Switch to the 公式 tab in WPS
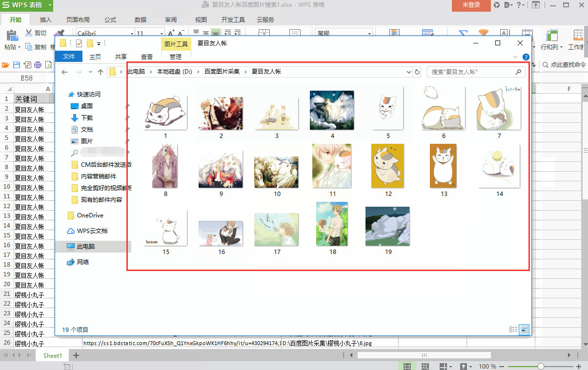This screenshot has width=588, height=370. pyautogui.click(x=110, y=20)
